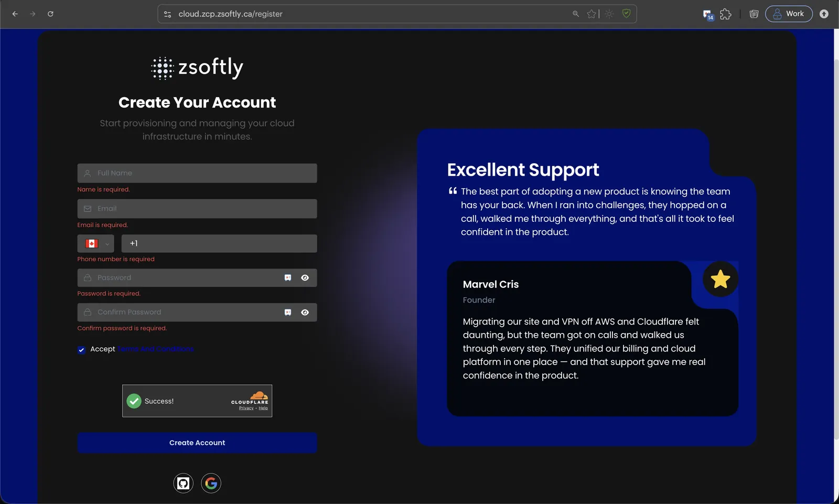The width and height of the screenshot is (839, 504).
Task: Submit with the Create Account button
Action: pos(197,443)
